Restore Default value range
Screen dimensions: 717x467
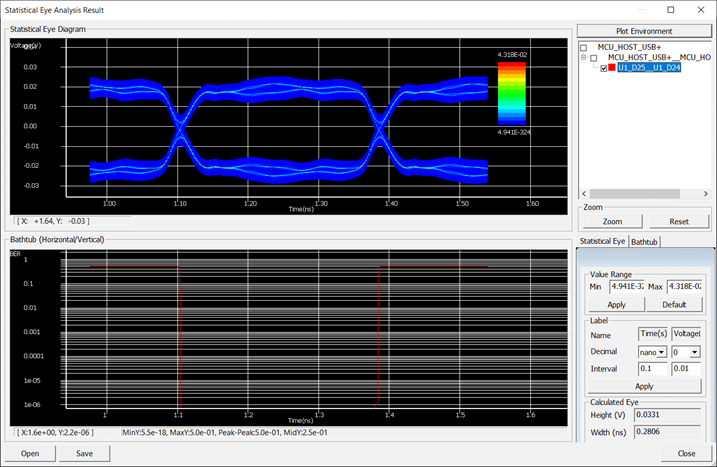click(x=676, y=304)
